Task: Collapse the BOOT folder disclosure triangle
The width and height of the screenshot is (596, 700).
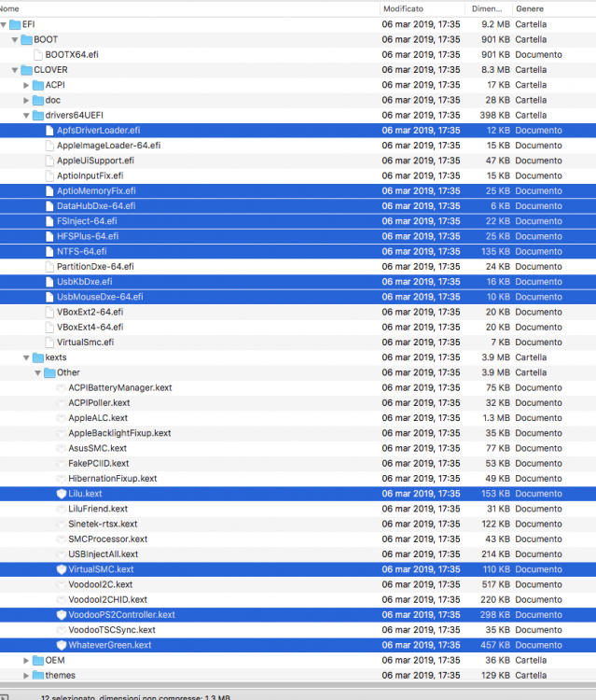Action: [x=15, y=40]
